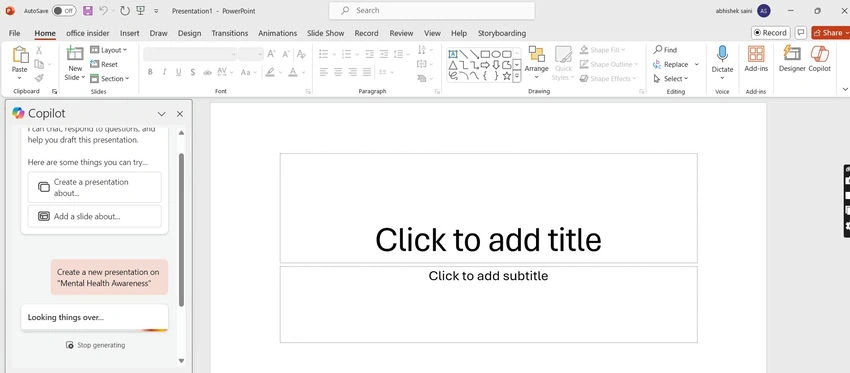The height and width of the screenshot is (373, 850).
Task: Click the Format Painter icon
Action: click(x=38, y=79)
